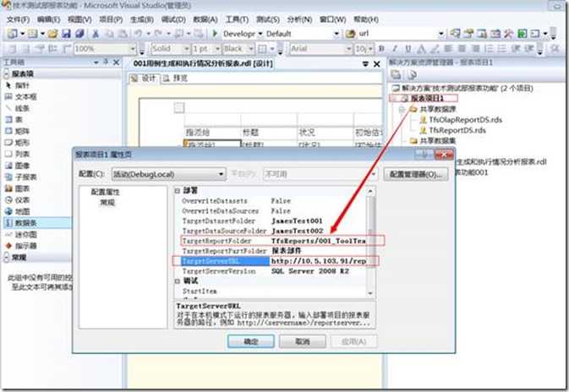Collapse the 报表项 toolbox section
569x392 pixels.
(7, 74)
